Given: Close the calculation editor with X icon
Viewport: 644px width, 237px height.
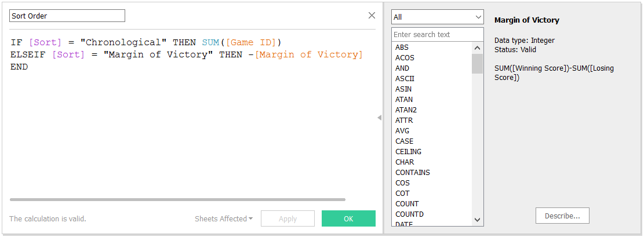Looking at the screenshot, I should coord(372,16).
